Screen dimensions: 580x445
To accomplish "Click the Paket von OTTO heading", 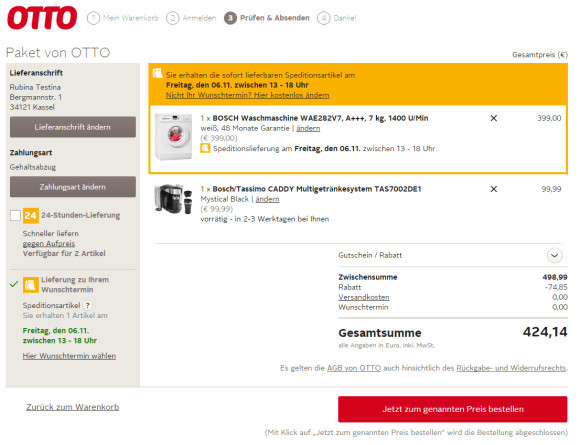I will (x=58, y=53).
